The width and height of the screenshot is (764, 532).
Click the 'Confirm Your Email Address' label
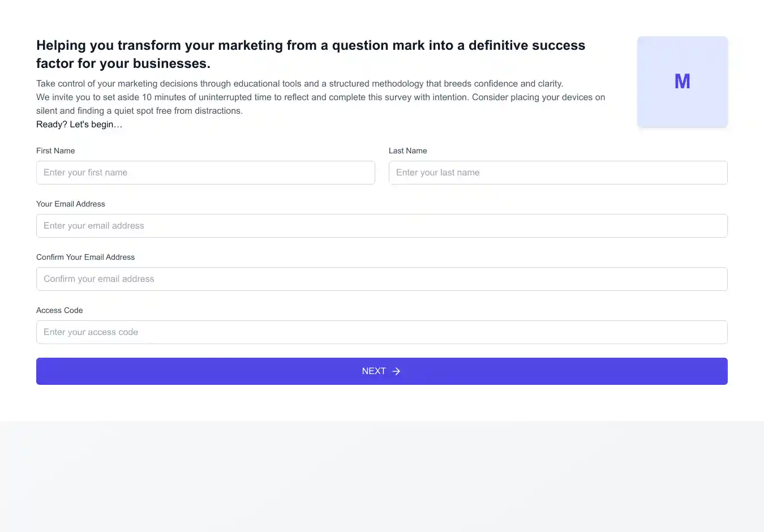point(85,257)
